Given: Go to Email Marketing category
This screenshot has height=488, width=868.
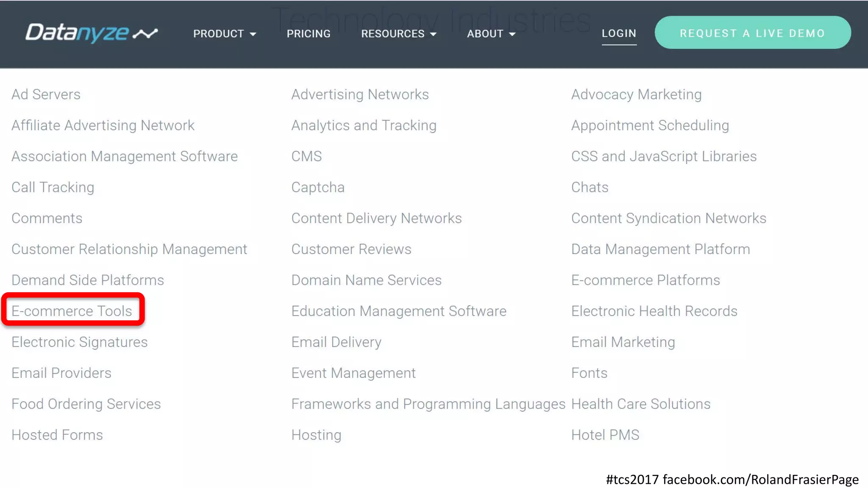Looking at the screenshot, I should [x=623, y=342].
